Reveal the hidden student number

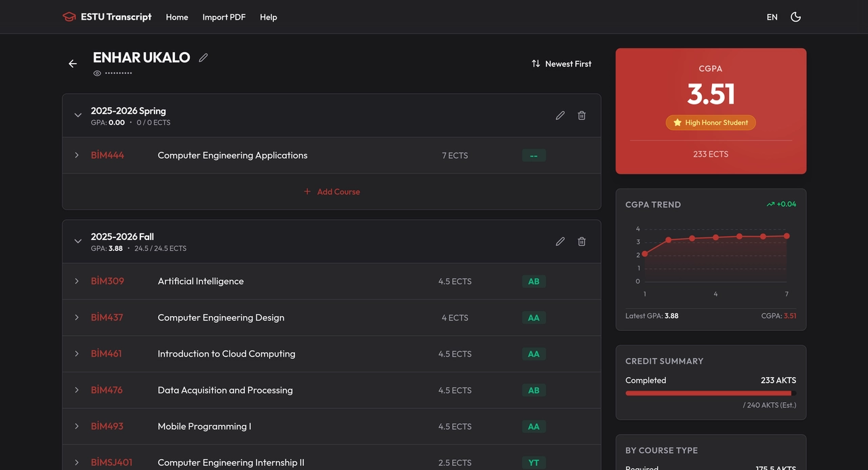(x=97, y=73)
